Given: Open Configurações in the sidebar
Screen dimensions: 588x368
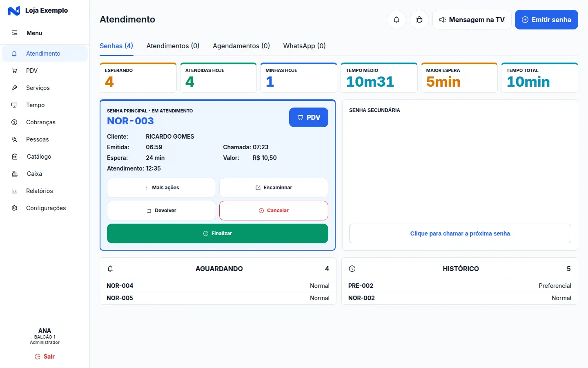Looking at the screenshot, I should [45, 208].
